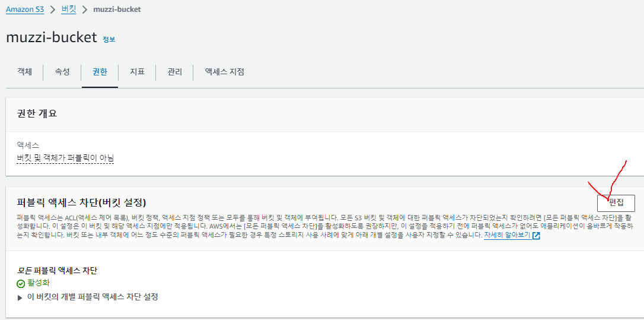Click the 액세스 label in 권한 개요
Image resolution: width=644 pixels, height=320 pixels.
pyautogui.click(x=28, y=145)
